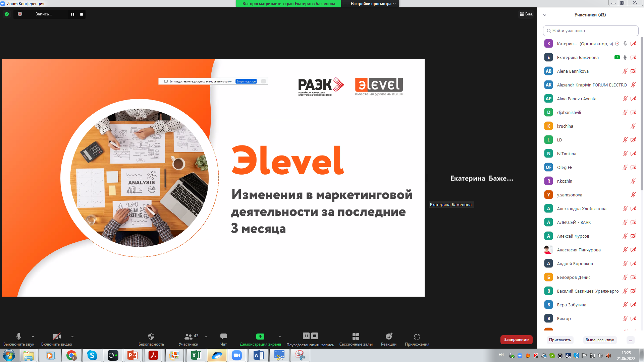Select participant y.samsonova
Image resolution: width=644 pixels, height=362 pixels.
point(590,195)
